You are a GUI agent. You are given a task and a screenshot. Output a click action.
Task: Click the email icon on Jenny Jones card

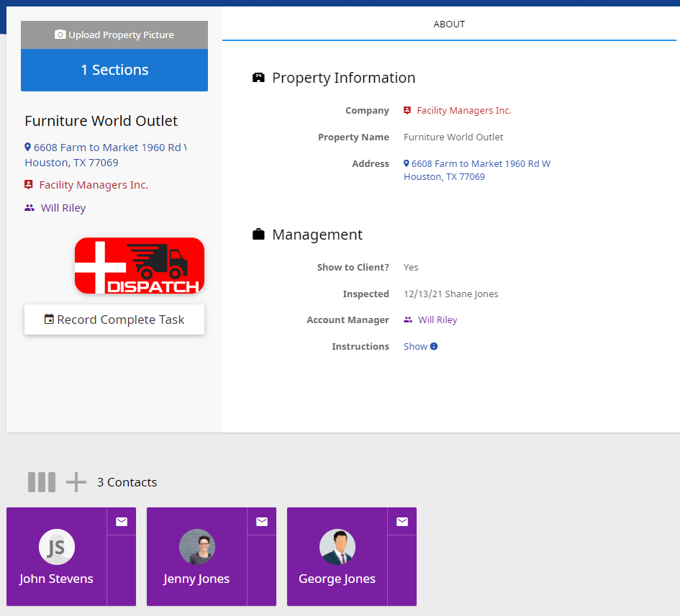[262, 522]
